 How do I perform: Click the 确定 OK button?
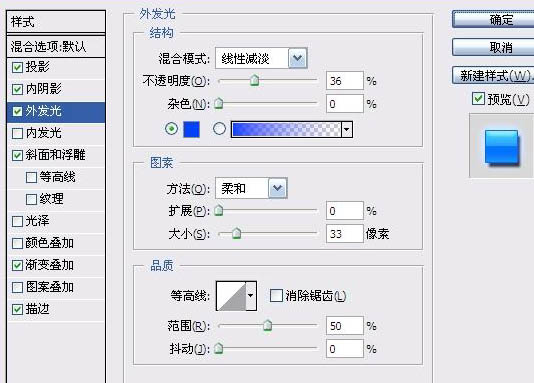(493, 19)
